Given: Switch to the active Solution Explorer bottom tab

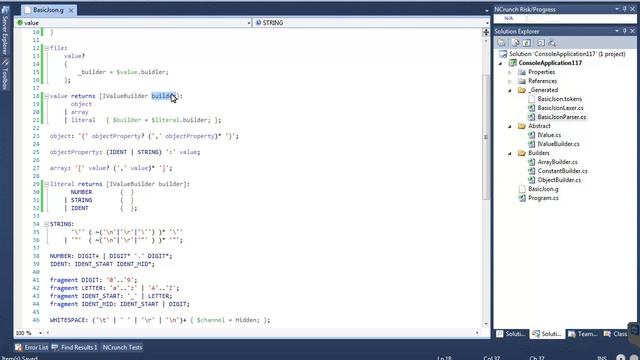Looking at the screenshot, I should [x=547, y=334].
